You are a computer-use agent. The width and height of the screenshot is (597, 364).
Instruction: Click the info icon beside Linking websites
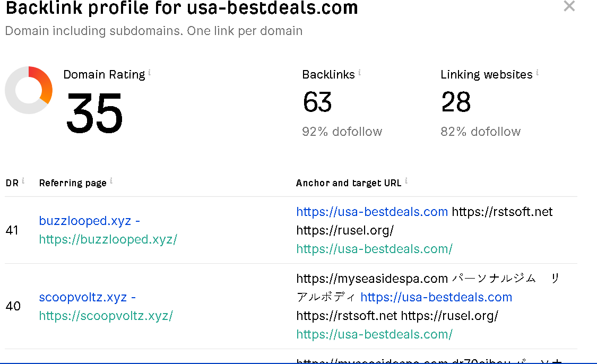537,72
